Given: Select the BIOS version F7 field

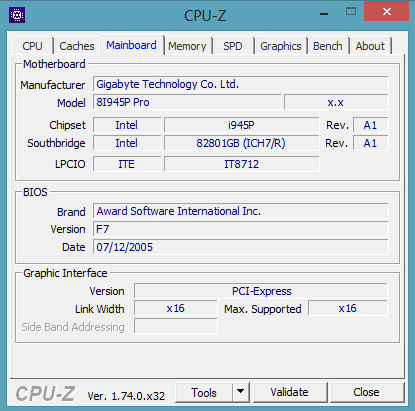Looking at the screenshot, I should [x=241, y=229].
